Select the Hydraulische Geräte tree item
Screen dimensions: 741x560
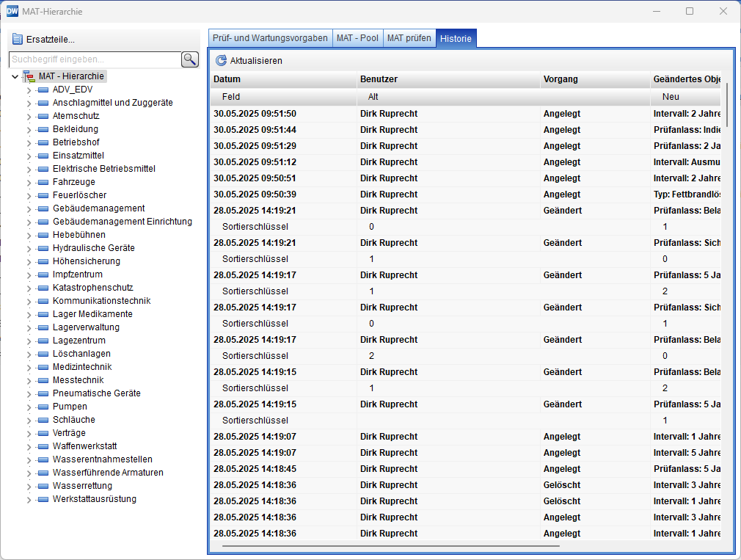[93, 248]
